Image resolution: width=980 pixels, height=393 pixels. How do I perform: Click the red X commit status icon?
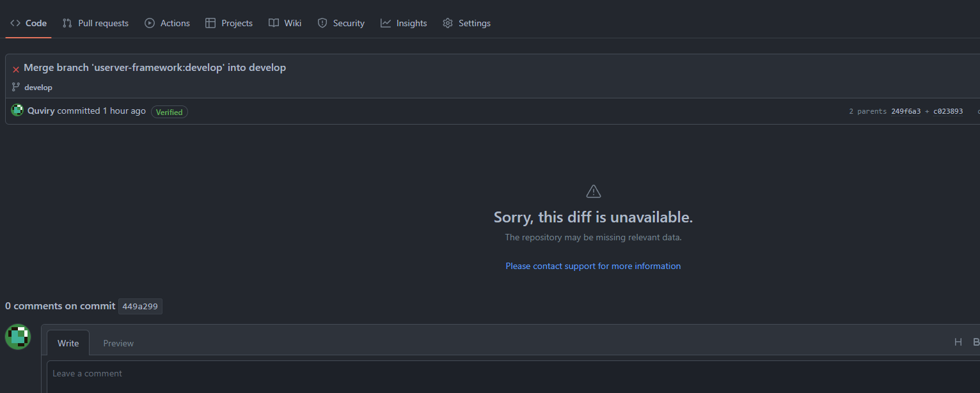tap(15, 67)
